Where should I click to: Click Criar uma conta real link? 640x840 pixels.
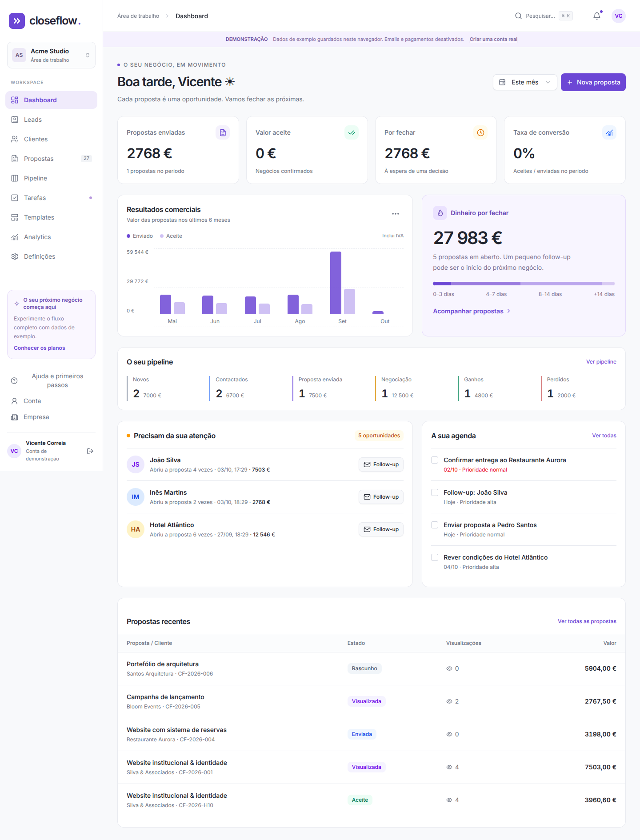(x=493, y=39)
